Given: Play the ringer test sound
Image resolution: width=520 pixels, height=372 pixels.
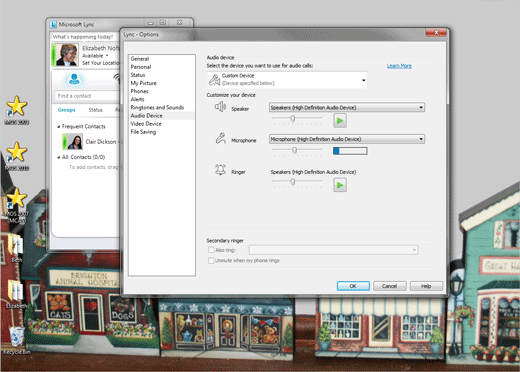Looking at the screenshot, I should pos(340,185).
